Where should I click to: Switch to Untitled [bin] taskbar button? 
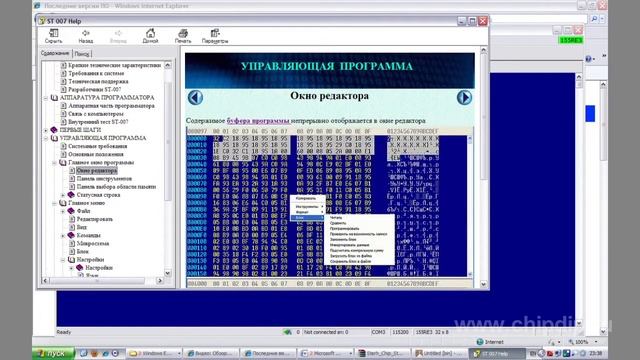tap(440, 353)
